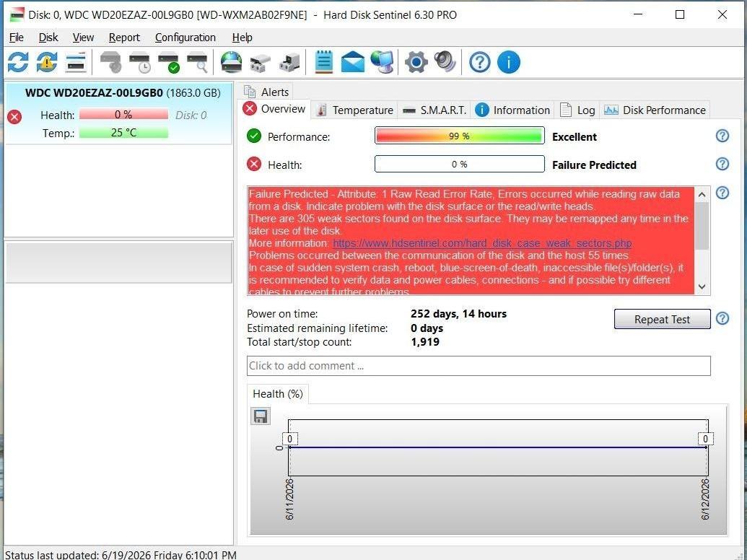Open the hdsentinel weak sectors link
Screen dimensions: 747x560
click(x=482, y=243)
